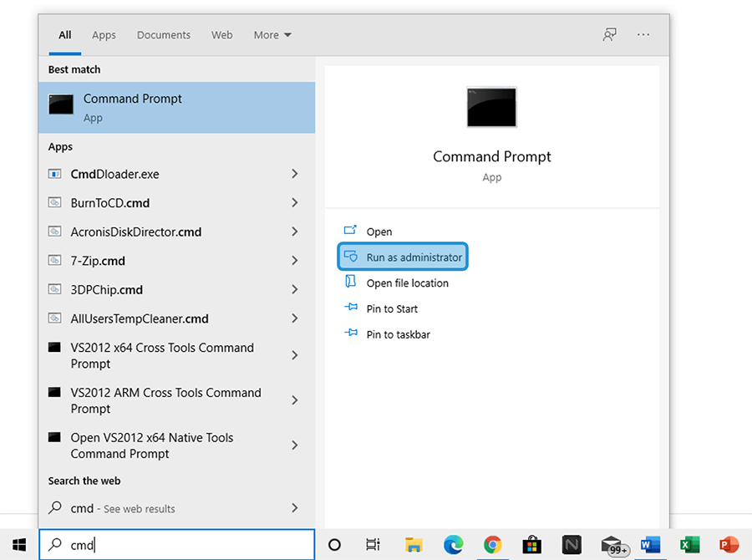Click the 3DPChip.cmd file icon

pyautogui.click(x=54, y=289)
